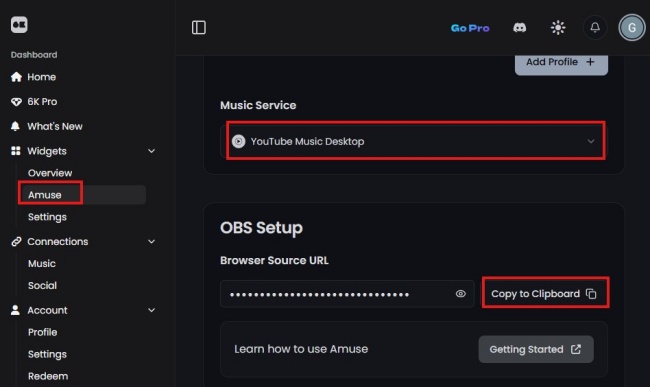Select Overview under Widgets
Screen dimensions: 650x387
point(50,173)
